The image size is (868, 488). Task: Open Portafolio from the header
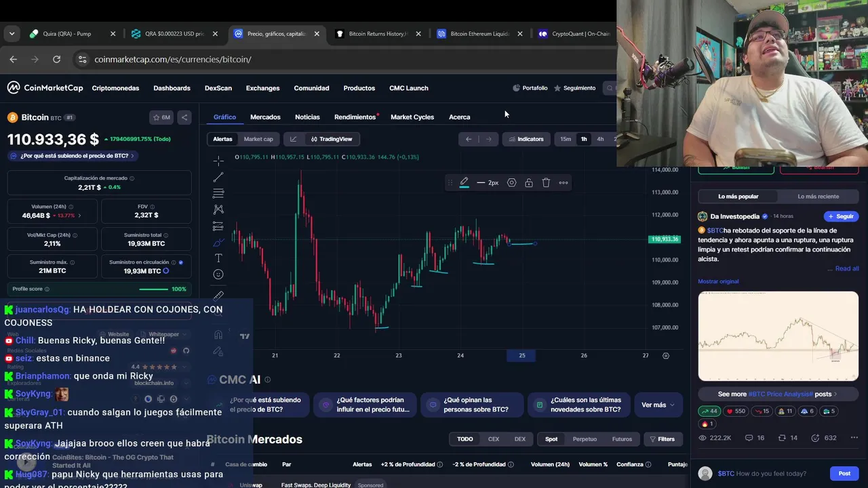530,88
